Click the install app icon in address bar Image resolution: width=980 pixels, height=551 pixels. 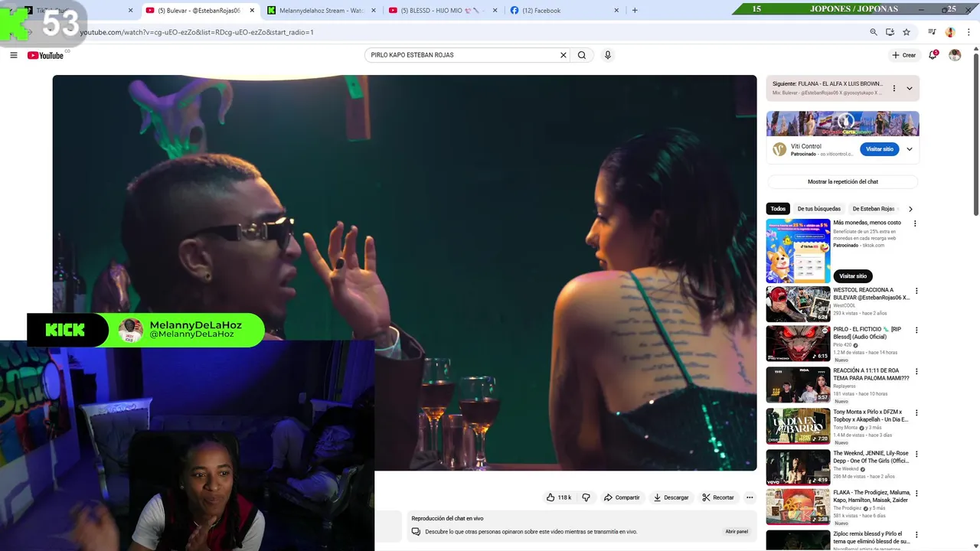coord(890,32)
